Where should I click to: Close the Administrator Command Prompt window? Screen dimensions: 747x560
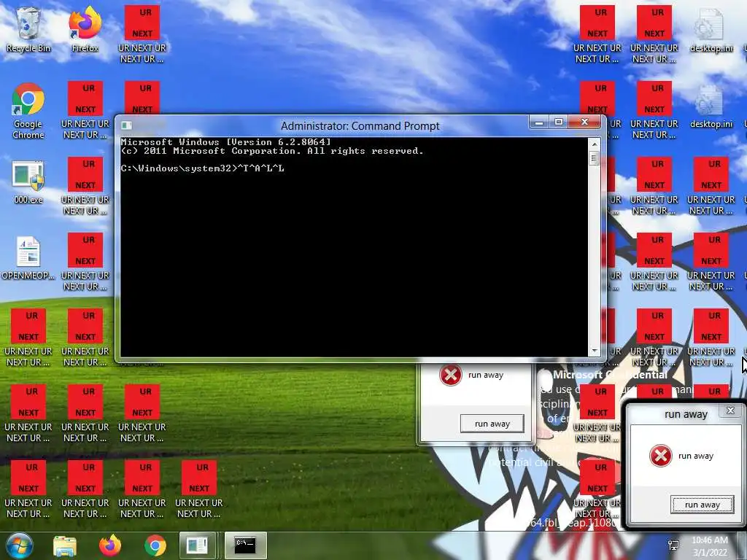(x=585, y=122)
